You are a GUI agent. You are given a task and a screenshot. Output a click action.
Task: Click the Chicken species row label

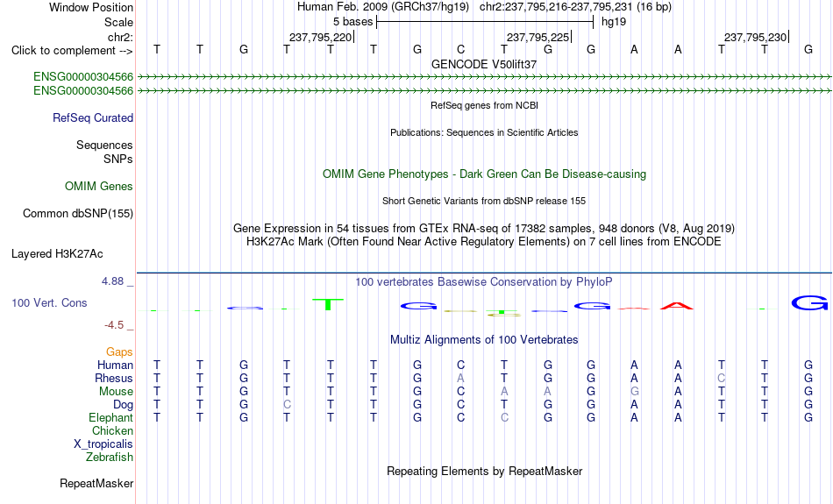tap(112, 430)
